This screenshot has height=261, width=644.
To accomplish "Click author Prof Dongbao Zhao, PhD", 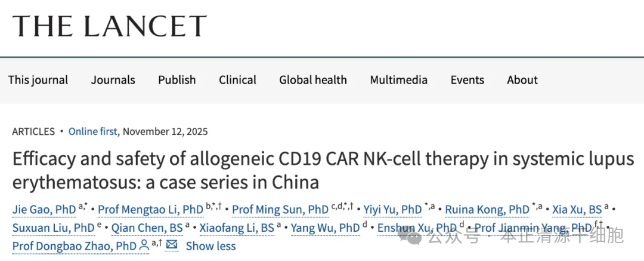I will 75,245.
